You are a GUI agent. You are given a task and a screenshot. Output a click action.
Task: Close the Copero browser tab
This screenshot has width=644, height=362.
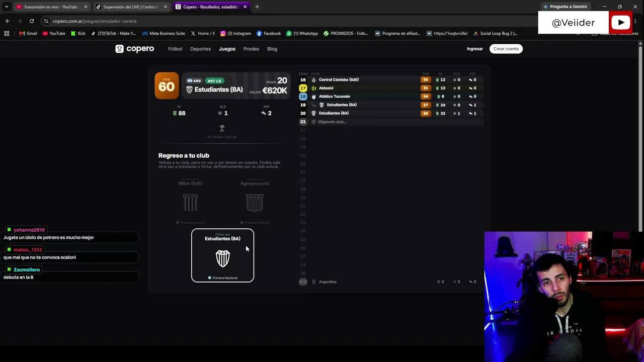click(245, 7)
